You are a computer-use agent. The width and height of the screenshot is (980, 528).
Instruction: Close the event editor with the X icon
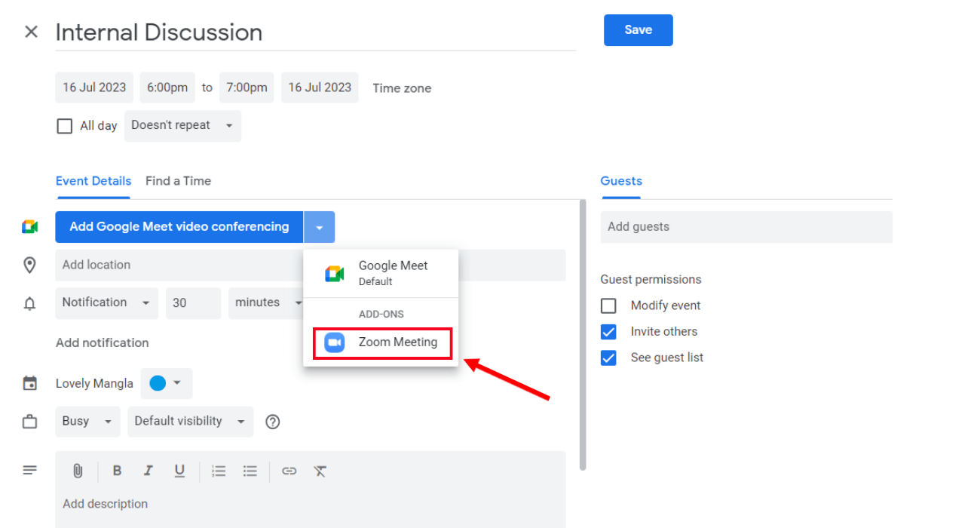tap(31, 32)
